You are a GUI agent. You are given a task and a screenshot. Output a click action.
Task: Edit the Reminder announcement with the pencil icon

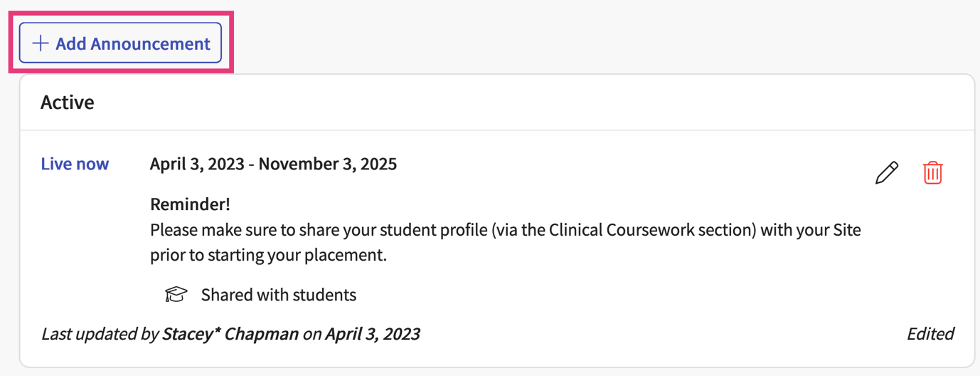[886, 173]
